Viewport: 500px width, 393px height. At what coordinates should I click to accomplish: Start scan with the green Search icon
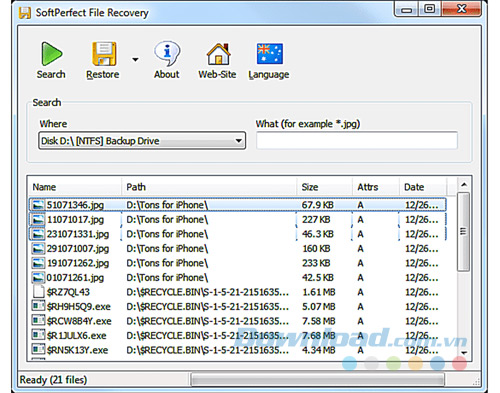pos(51,54)
